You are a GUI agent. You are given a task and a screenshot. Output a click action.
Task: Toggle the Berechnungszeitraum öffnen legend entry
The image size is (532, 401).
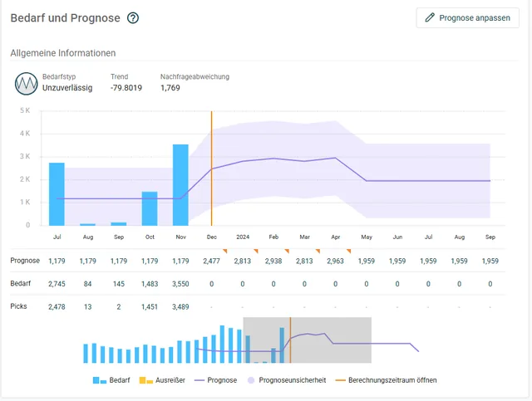tap(386, 380)
